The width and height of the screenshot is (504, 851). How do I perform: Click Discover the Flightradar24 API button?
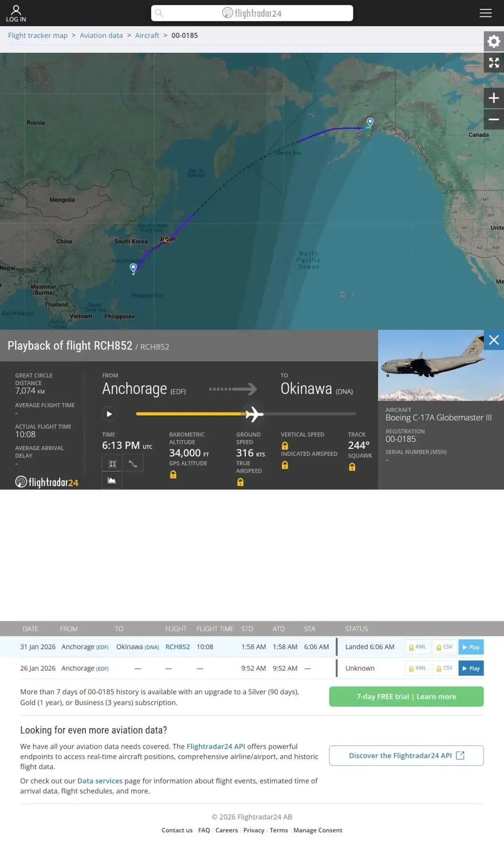406,756
